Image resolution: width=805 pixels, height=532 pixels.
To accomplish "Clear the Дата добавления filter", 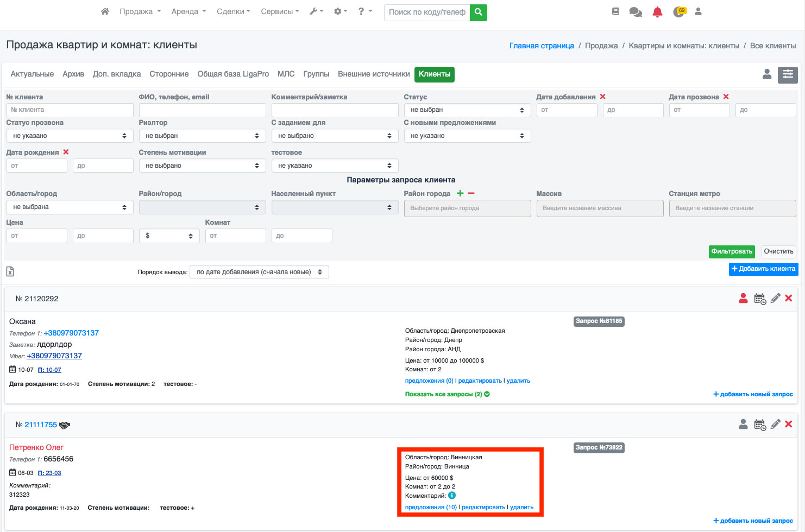I will [x=602, y=97].
